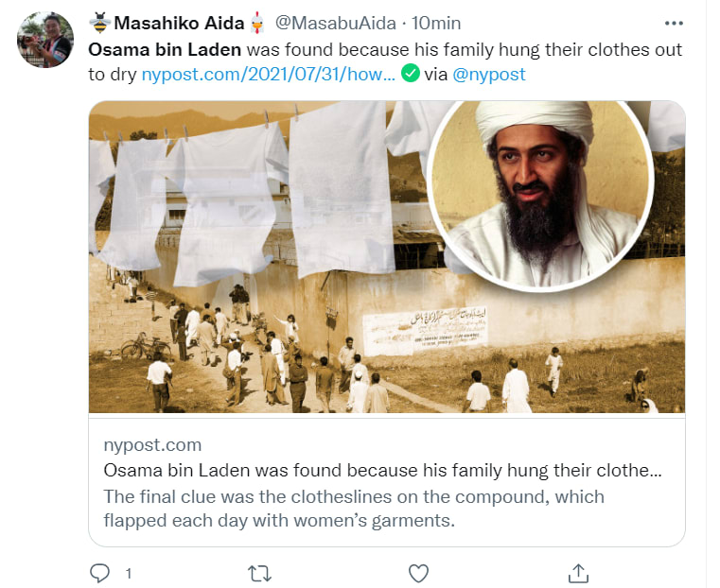Open the retweet options
720x588 pixels.
[x=258, y=573]
